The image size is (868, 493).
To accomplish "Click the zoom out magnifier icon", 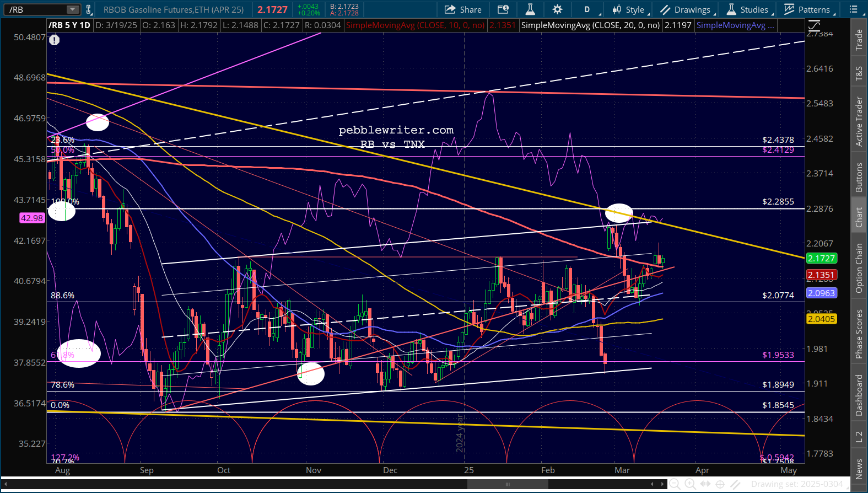I will point(675,484).
